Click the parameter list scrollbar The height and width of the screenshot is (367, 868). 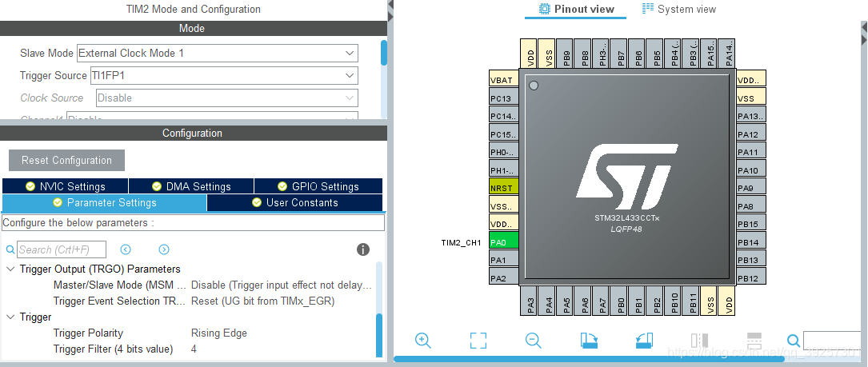tap(379, 336)
